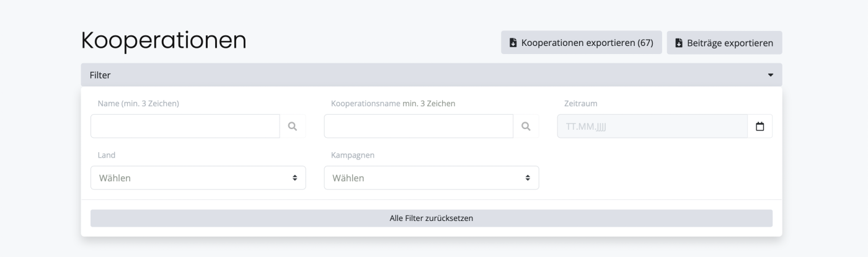The height and width of the screenshot is (257, 868).
Task: Click the Kooperationen page heading
Action: tap(164, 40)
